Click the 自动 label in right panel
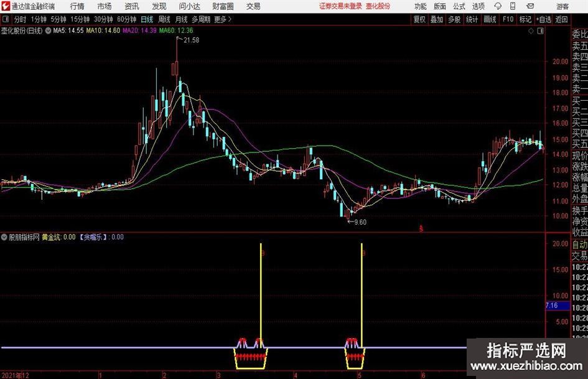Viewport: 588px width, 379px height. [579, 245]
